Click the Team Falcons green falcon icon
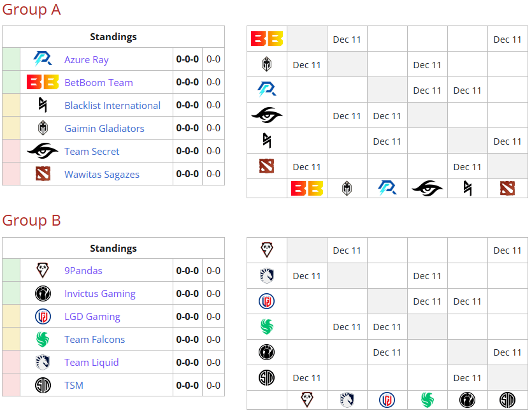532x413 pixels. pos(42,339)
